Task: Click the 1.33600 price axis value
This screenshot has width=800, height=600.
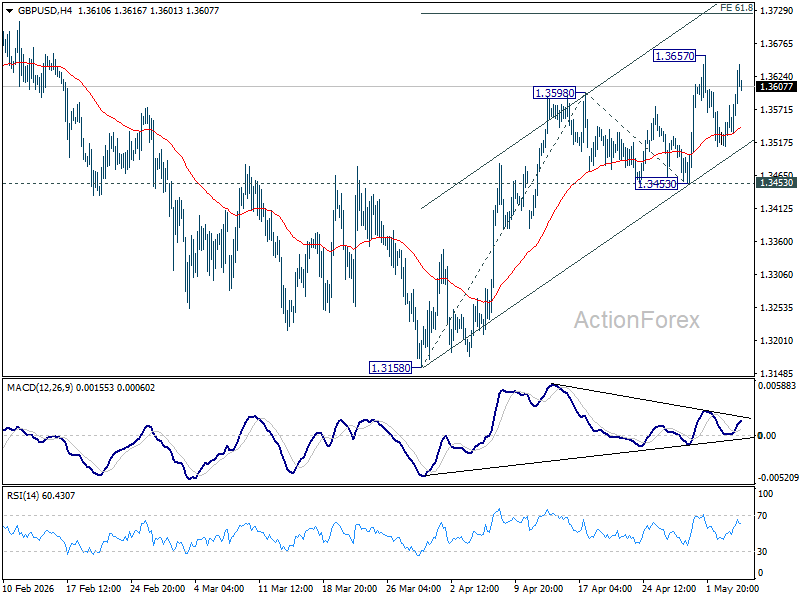Action: click(x=776, y=242)
